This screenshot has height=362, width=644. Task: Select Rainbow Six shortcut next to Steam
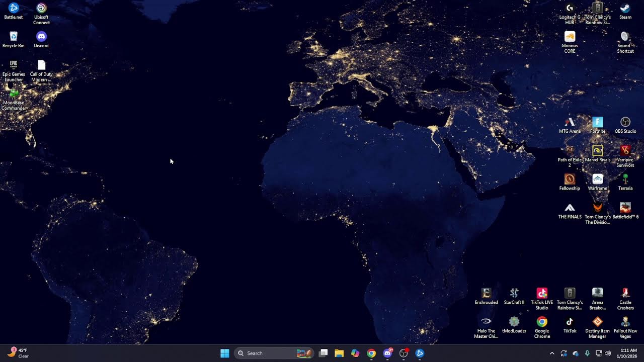click(598, 14)
